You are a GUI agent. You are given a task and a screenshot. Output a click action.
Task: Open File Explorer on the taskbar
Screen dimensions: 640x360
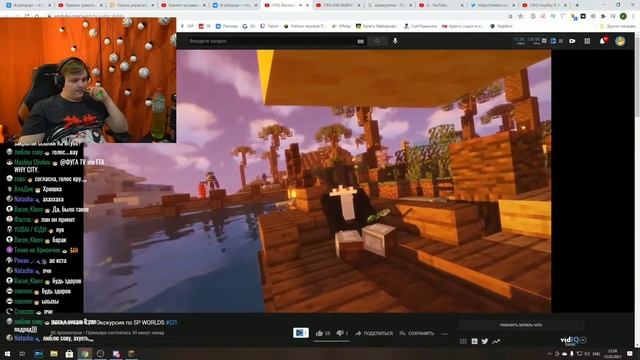pos(53,353)
